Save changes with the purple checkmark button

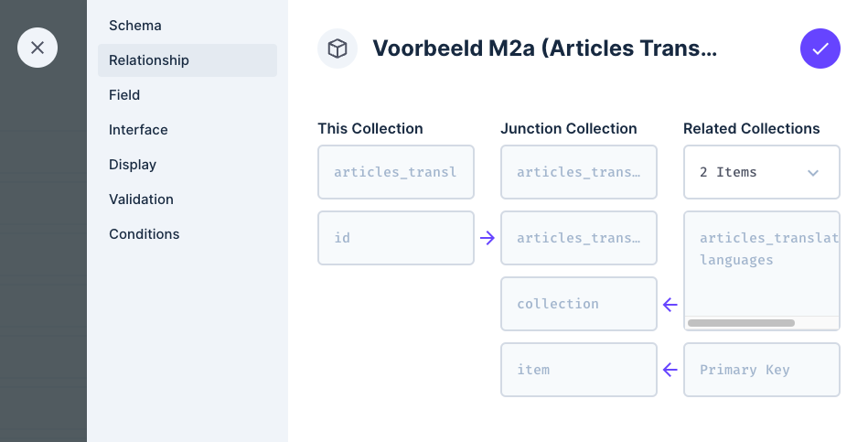(820, 49)
